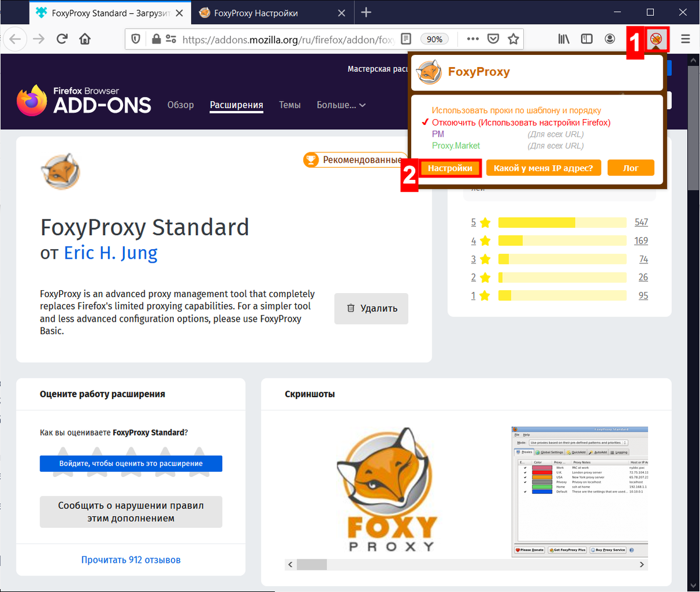Open the Library icon
This screenshot has height=592, width=700.
coord(563,39)
